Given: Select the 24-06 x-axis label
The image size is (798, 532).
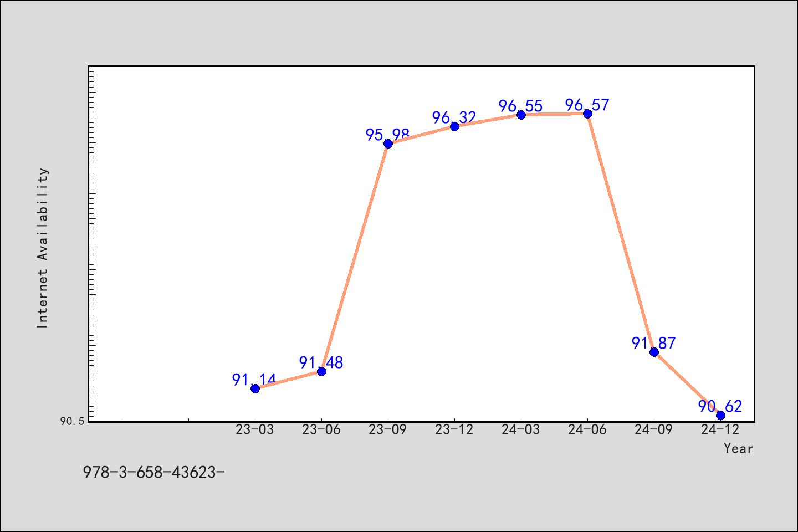Looking at the screenshot, I should coord(587,430).
